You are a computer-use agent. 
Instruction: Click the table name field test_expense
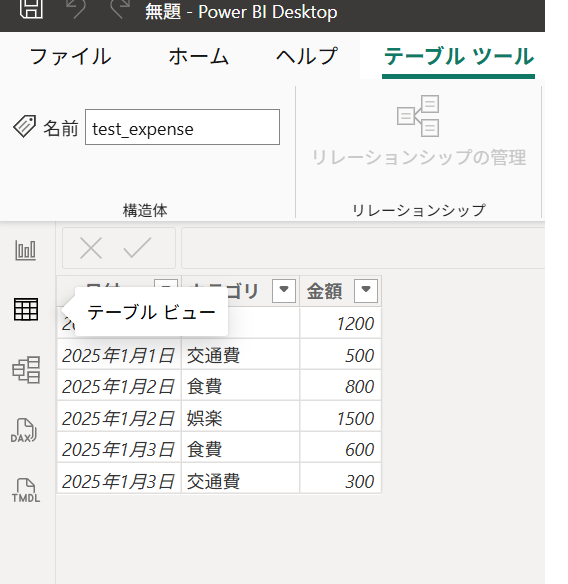[183, 127]
